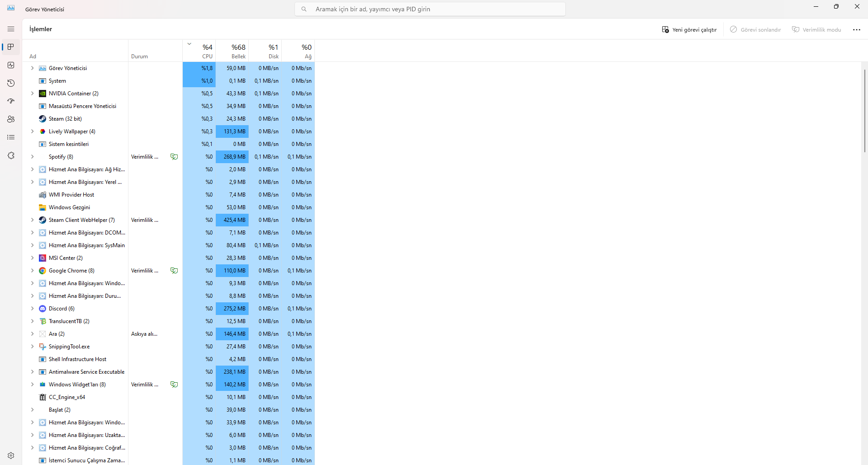Screen dimensions: 868x465
Task: Click the SnippingTool.exe icon
Action: pyautogui.click(x=43, y=347)
